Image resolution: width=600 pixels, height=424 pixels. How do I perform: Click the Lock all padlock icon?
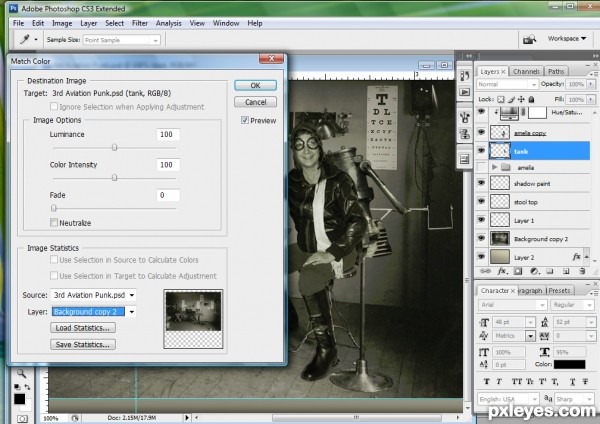pyautogui.click(x=531, y=99)
